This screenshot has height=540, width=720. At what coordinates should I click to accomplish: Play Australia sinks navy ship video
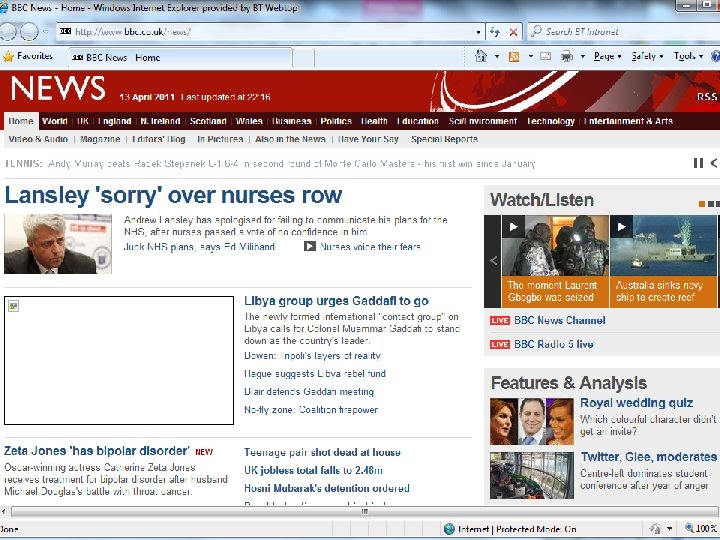coord(621,227)
